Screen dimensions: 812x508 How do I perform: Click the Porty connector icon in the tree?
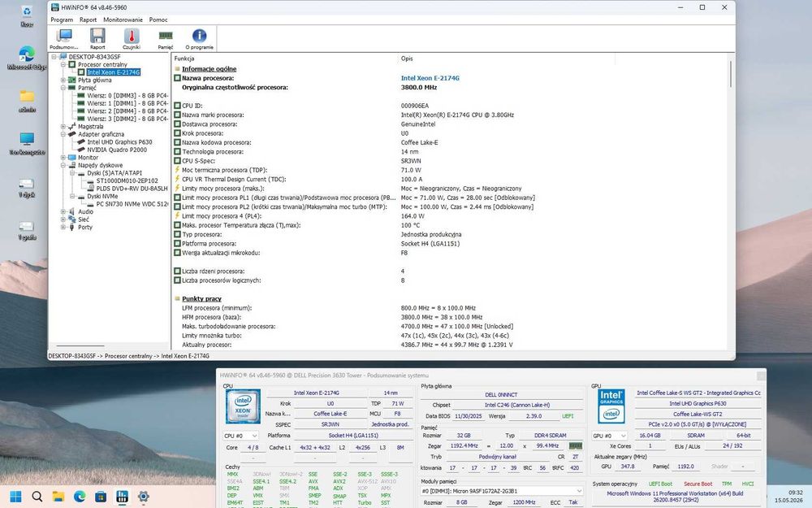pos(72,227)
